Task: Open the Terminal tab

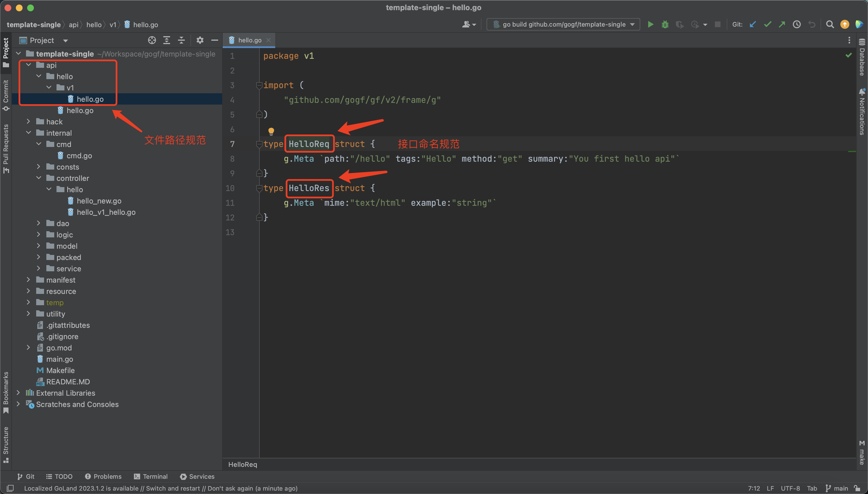Action: tap(151, 476)
